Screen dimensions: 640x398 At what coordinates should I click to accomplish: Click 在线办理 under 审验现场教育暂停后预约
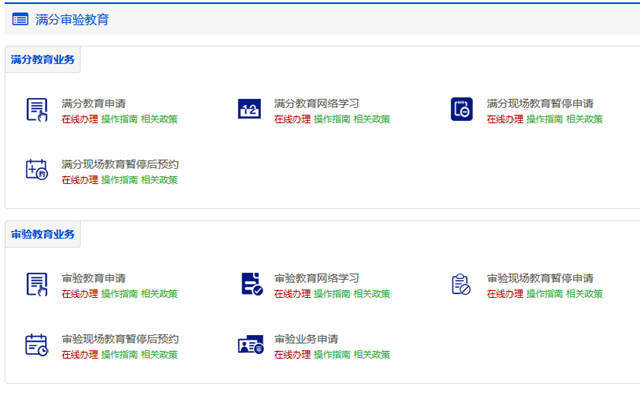(x=80, y=355)
